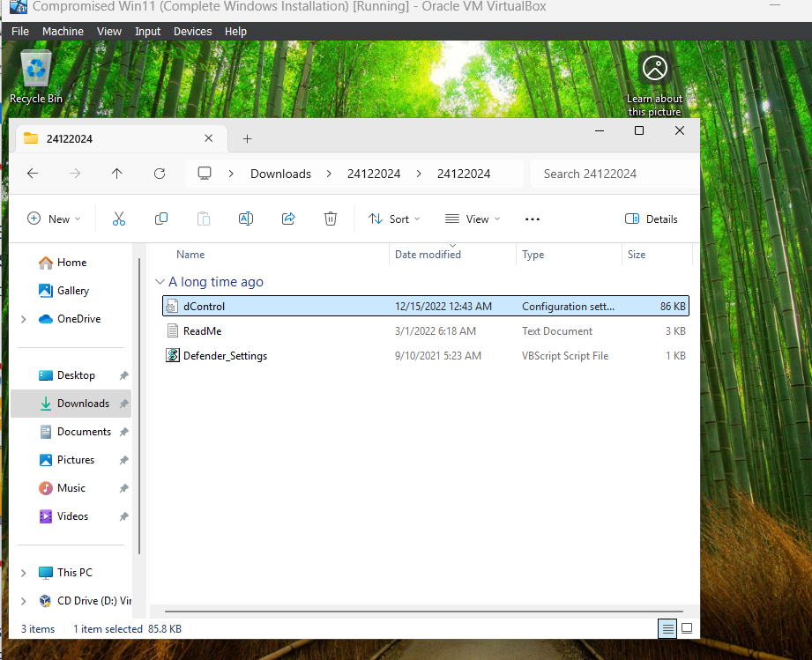Unpin Desktop from Quick access
812x660 pixels.
coord(123,375)
